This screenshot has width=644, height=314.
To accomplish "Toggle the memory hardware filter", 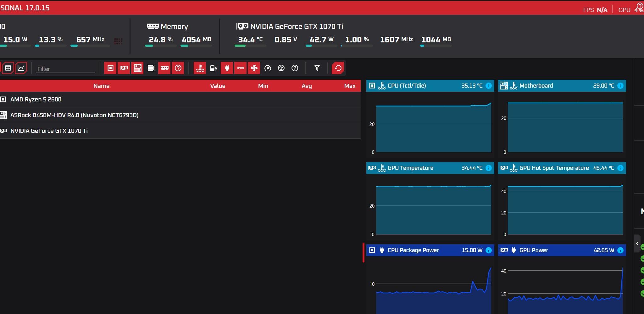I will click(164, 68).
